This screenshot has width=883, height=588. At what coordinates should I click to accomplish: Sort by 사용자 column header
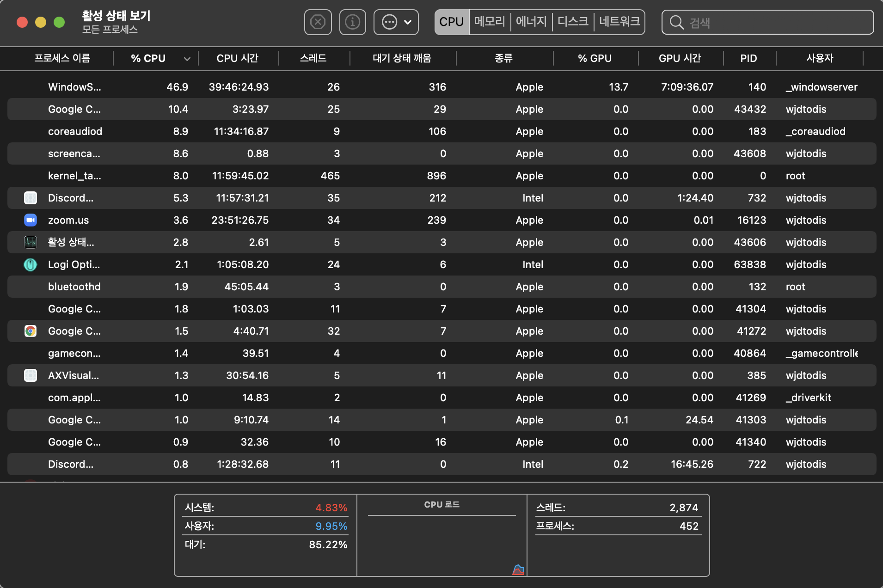tap(820, 58)
